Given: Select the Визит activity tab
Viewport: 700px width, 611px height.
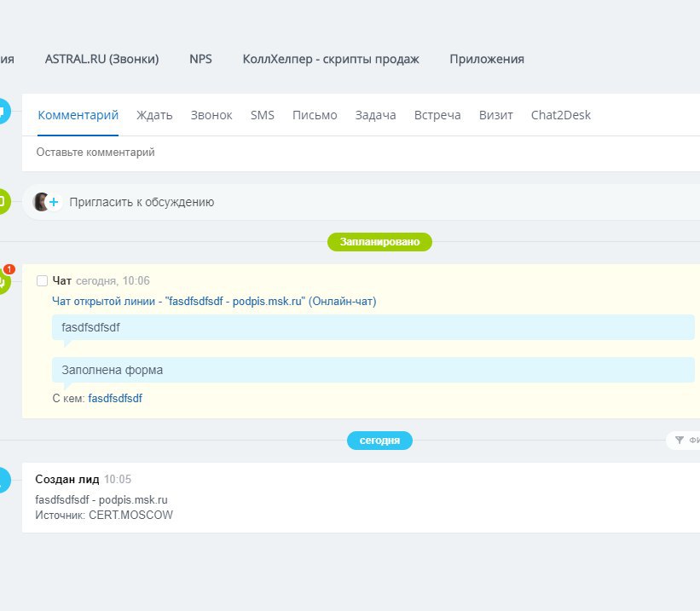Looking at the screenshot, I should [496, 115].
